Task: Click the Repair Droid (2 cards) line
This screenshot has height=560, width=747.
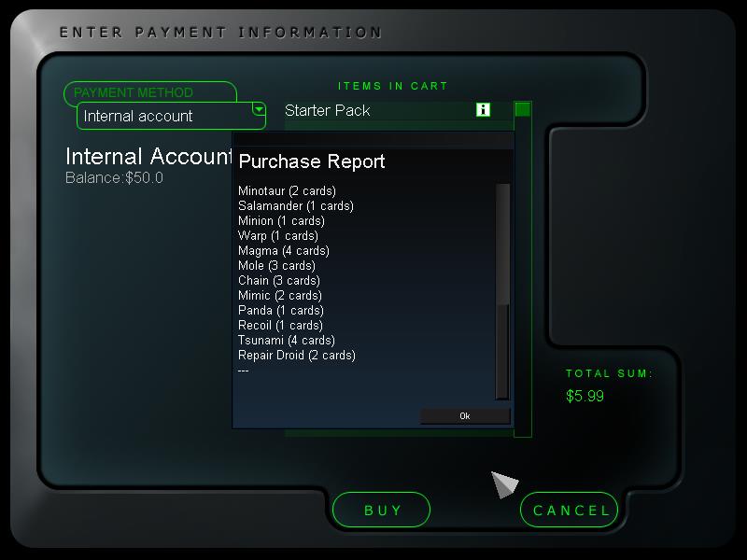Action: pyautogui.click(x=297, y=356)
